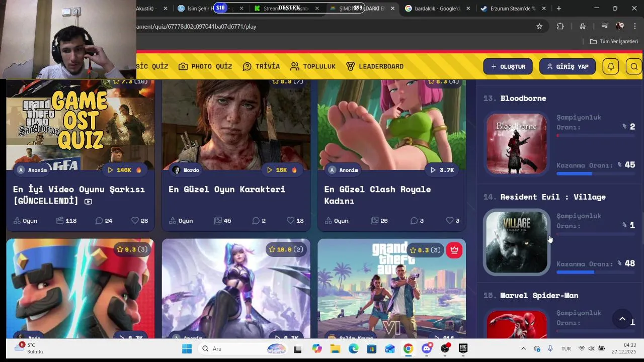Open OBS Studio from the taskbar

coord(445,348)
